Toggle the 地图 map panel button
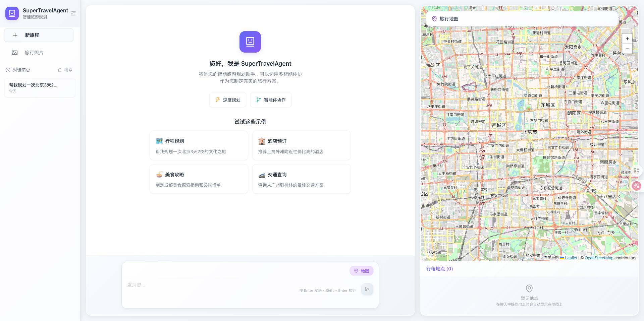644x321 pixels. point(362,271)
